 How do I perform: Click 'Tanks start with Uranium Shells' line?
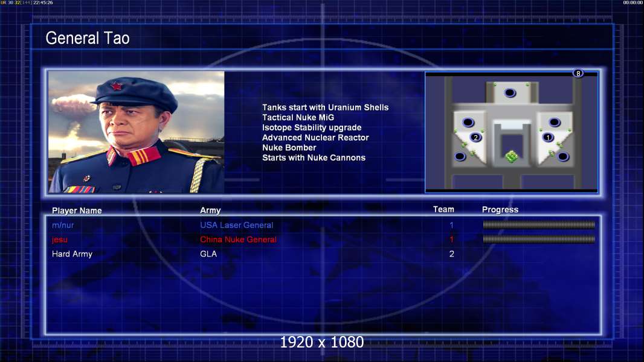pyautogui.click(x=325, y=107)
